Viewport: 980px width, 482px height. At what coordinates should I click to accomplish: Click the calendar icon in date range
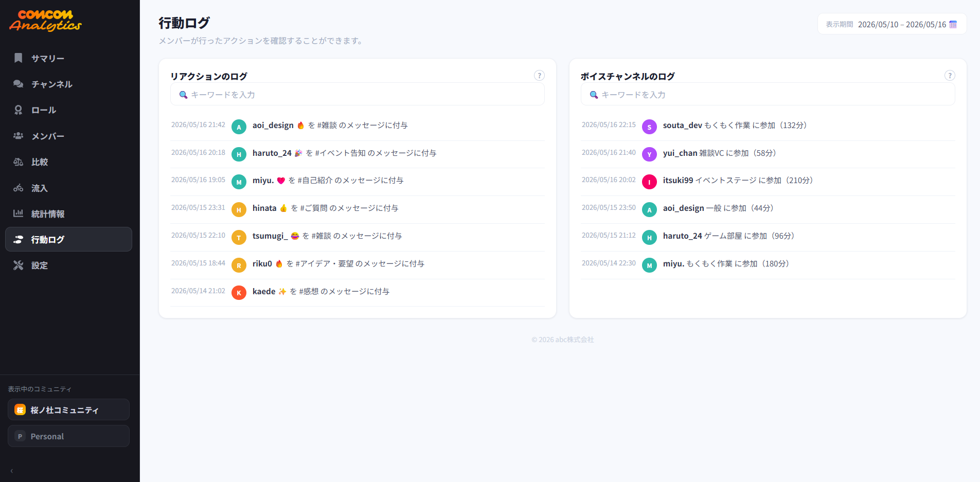953,24
